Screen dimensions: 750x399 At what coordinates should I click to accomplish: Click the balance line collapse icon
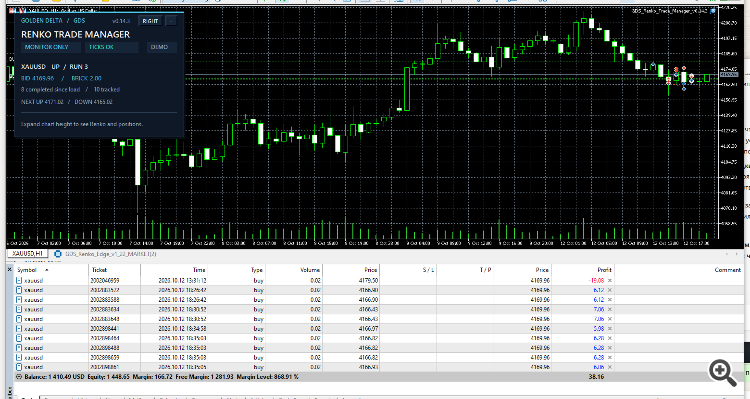pos(19,377)
